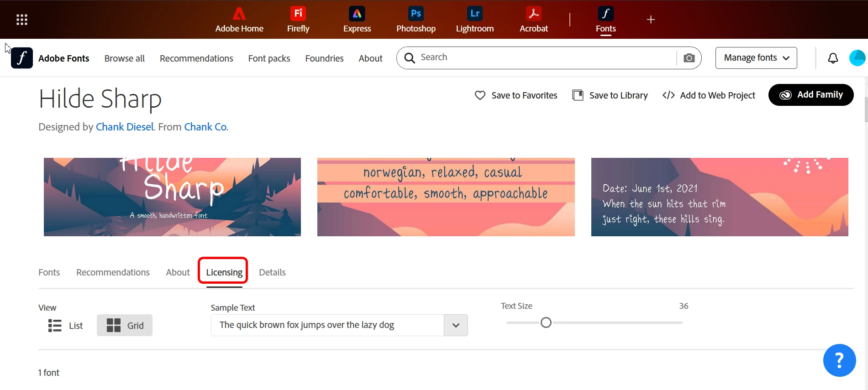Open Font packs menu
The image size is (868, 390).
coord(269,58)
